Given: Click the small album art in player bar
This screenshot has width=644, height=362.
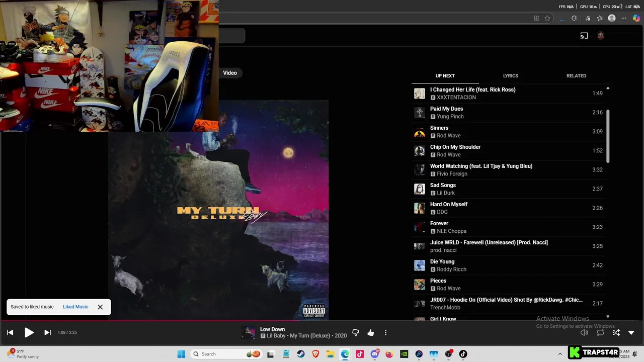Looking at the screenshot, I should tap(249, 332).
